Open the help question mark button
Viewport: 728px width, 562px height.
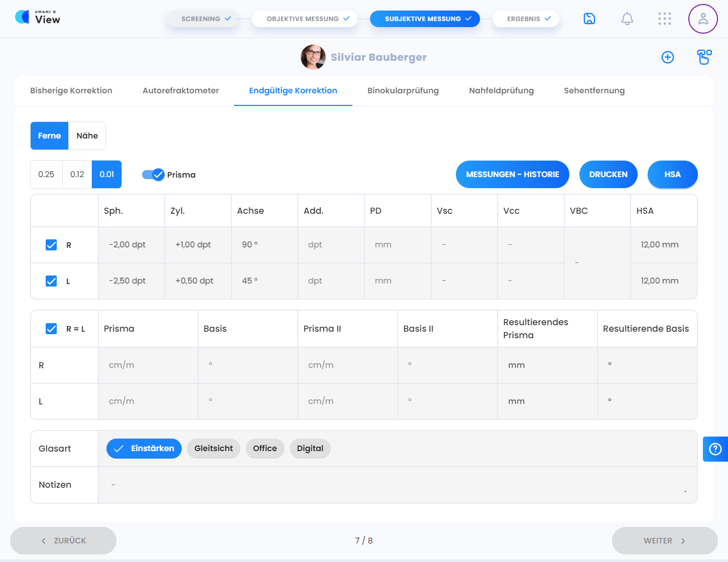[715, 449]
